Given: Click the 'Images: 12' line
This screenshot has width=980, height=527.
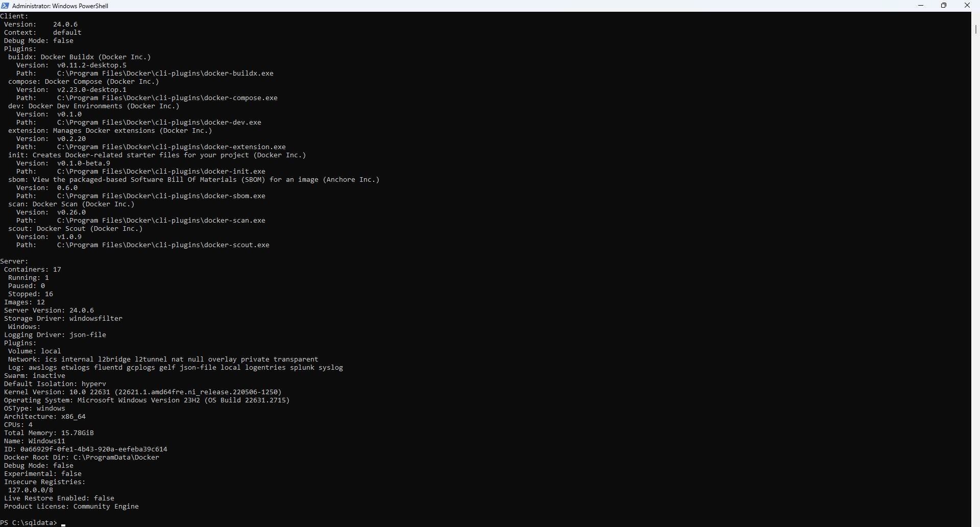Looking at the screenshot, I should click(24, 302).
